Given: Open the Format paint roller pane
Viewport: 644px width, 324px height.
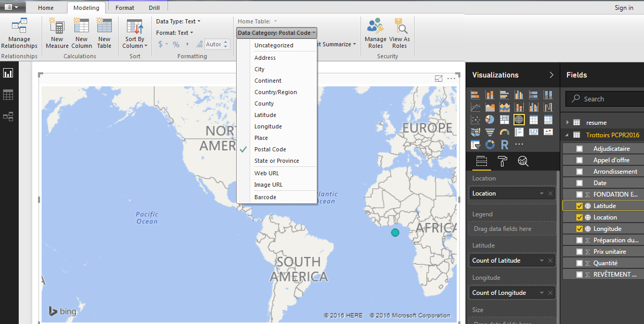Looking at the screenshot, I should tap(503, 161).
